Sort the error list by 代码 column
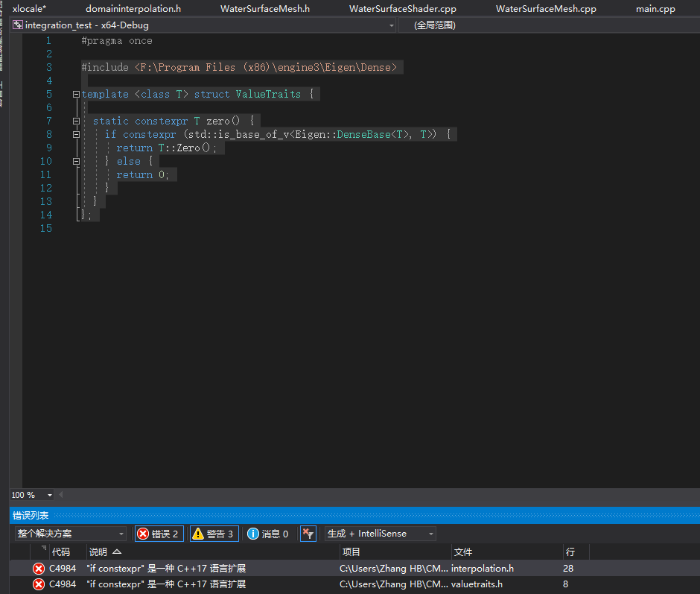Image resolution: width=700 pixels, height=594 pixels. click(x=61, y=552)
